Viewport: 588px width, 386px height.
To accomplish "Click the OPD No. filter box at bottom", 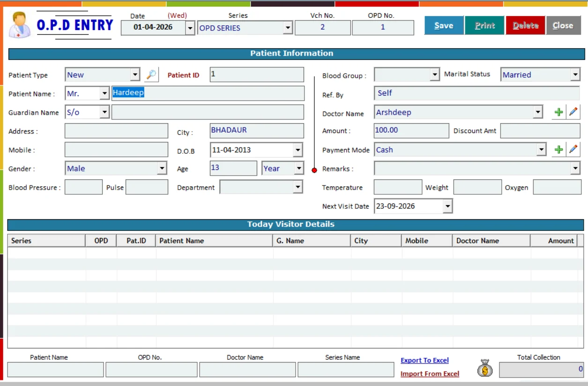I will (x=151, y=370).
